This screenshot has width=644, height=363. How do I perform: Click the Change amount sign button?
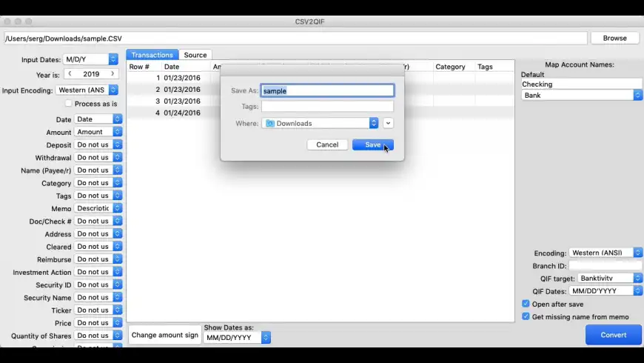(164, 335)
